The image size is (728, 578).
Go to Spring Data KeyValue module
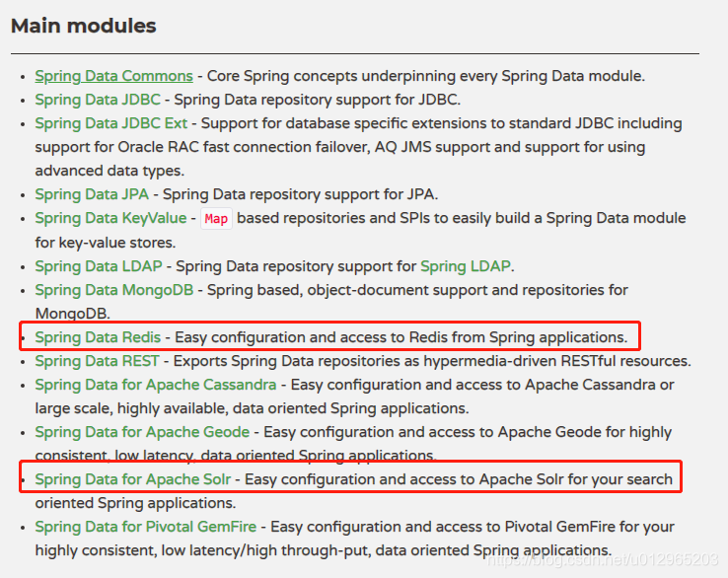(x=110, y=218)
